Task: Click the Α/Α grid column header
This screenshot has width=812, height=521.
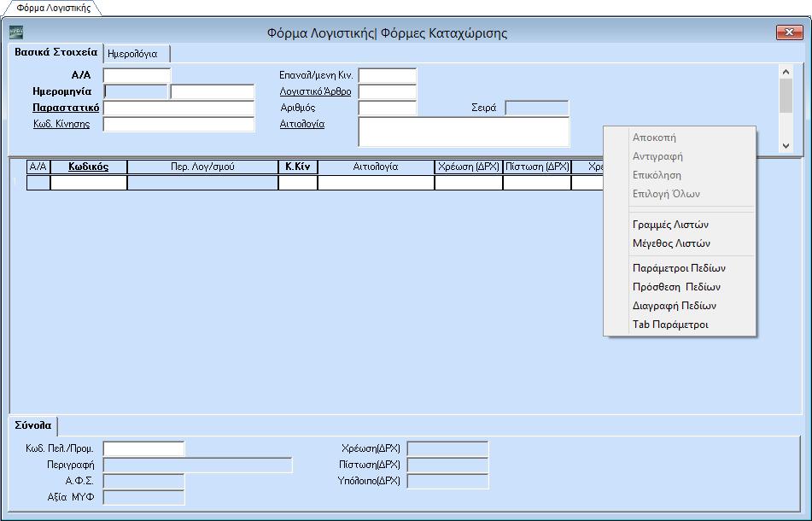Action: 38,167
